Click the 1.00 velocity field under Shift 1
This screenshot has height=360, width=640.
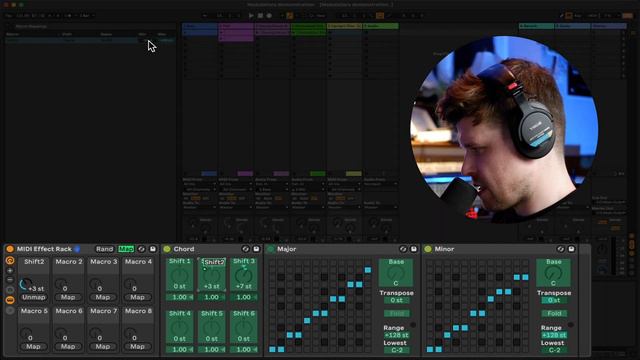click(x=180, y=297)
